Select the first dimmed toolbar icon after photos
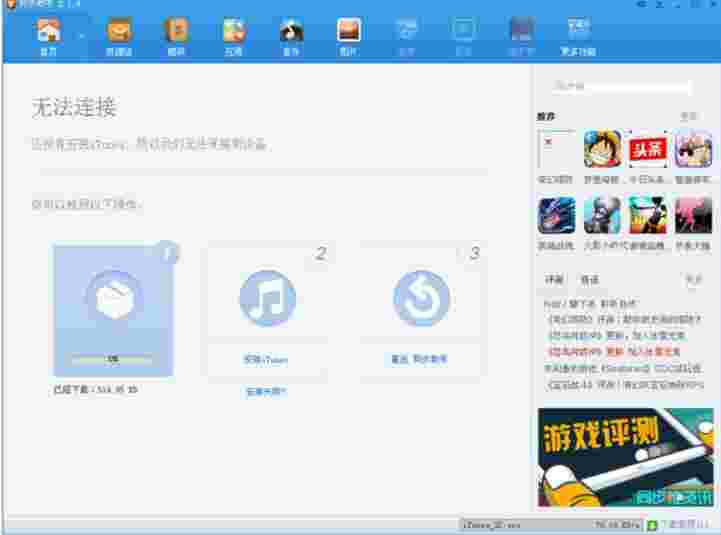The width and height of the screenshot is (721, 535). coord(406,30)
